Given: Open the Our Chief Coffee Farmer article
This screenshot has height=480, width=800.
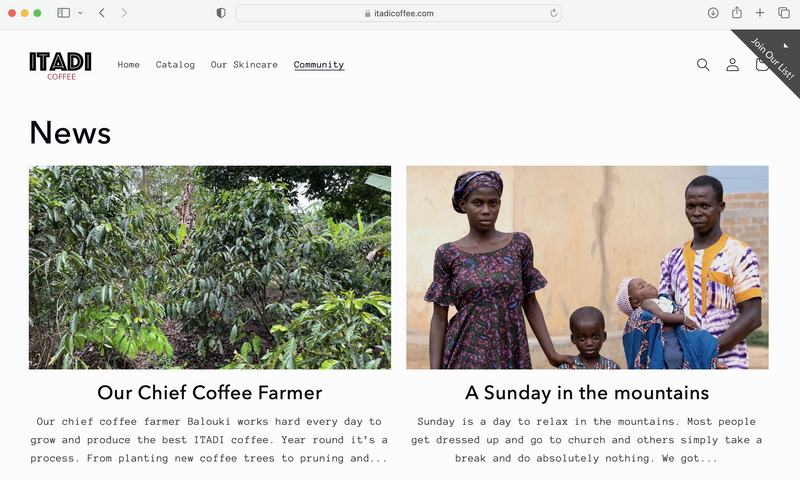Looking at the screenshot, I should [x=210, y=392].
